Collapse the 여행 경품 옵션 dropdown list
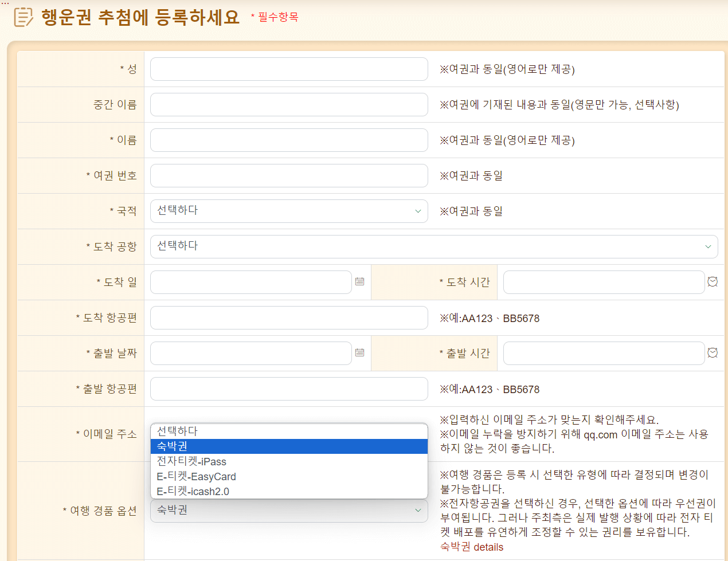The height and width of the screenshot is (561, 728). (x=289, y=511)
